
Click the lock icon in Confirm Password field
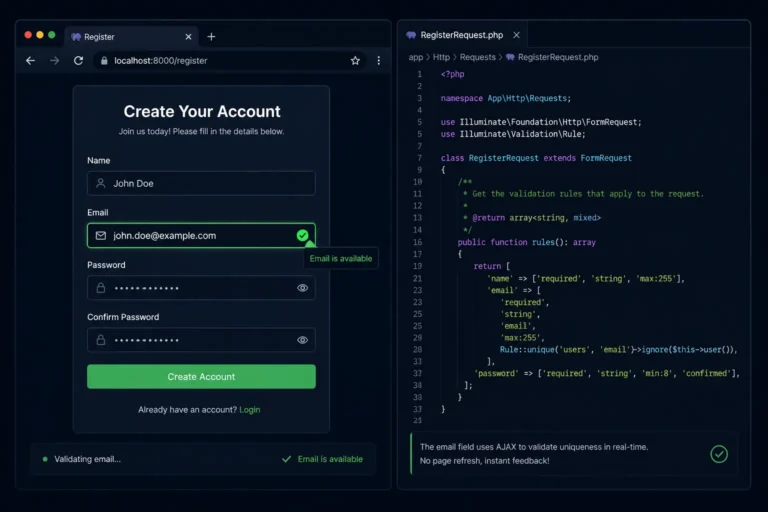(100, 340)
